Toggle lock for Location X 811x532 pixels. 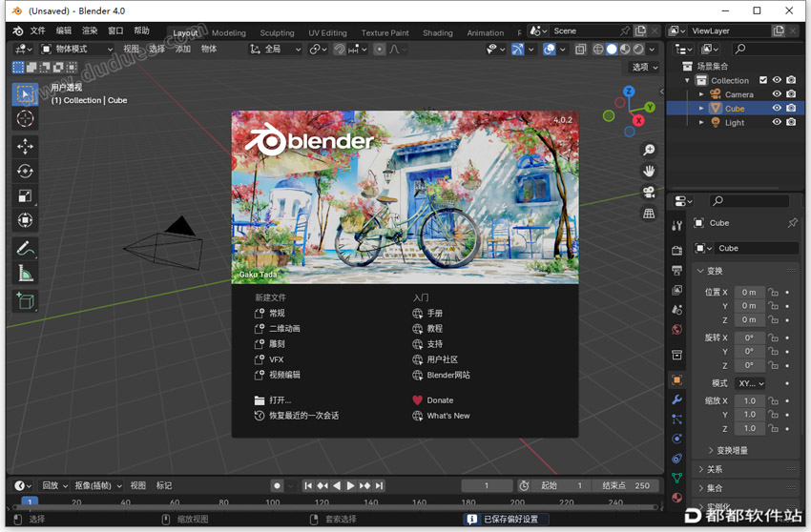(773, 292)
